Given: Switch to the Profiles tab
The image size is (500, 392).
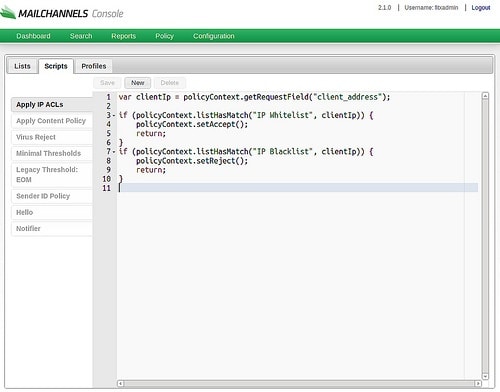Looking at the screenshot, I should [x=94, y=66].
